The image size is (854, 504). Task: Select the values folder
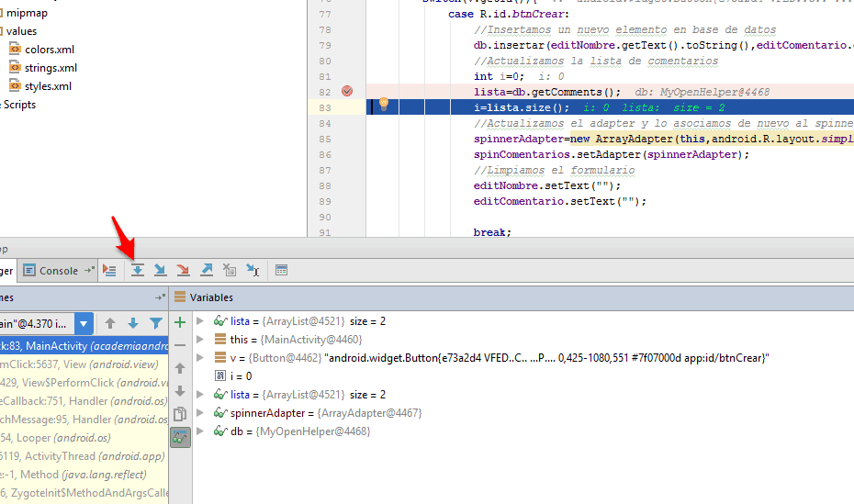[21, 31]
